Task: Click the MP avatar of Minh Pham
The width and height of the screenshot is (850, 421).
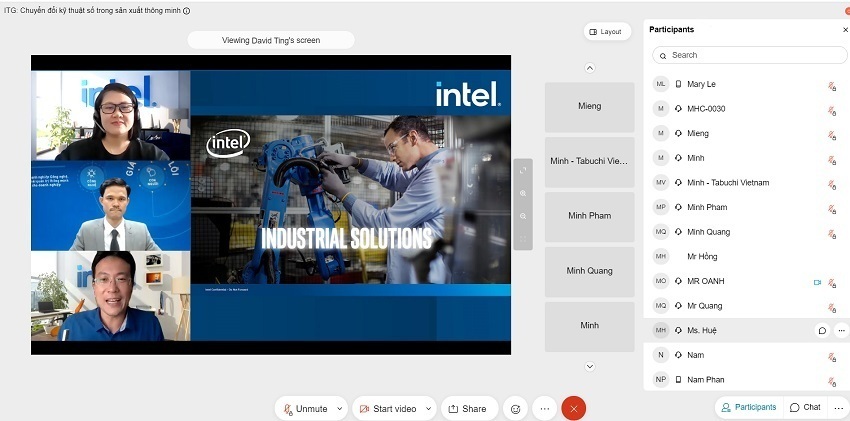Action: click(x=660, y=208)
